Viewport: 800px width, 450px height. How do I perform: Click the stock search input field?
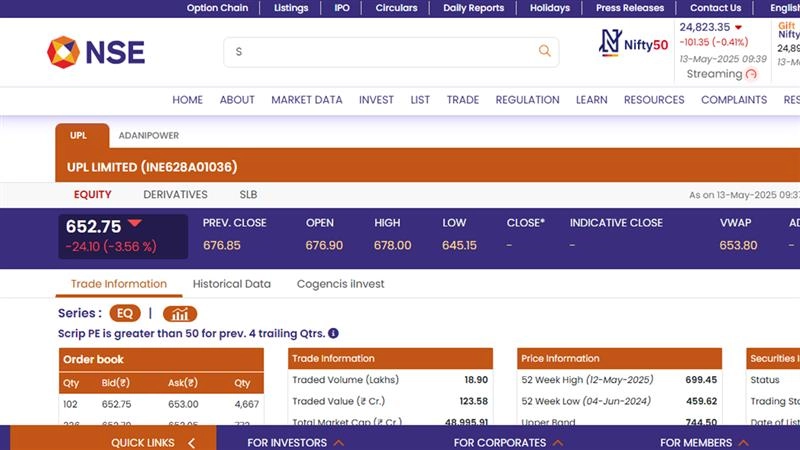[380, 52]
